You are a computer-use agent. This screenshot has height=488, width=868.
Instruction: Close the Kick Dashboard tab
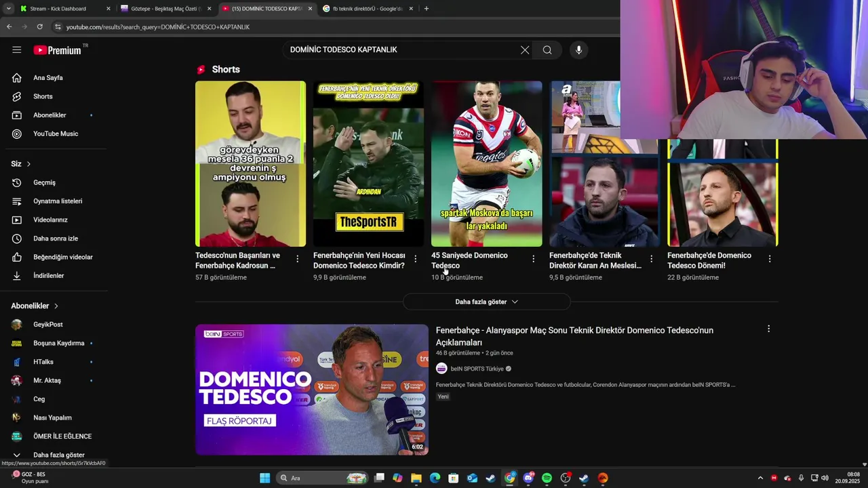coord(108,9)
